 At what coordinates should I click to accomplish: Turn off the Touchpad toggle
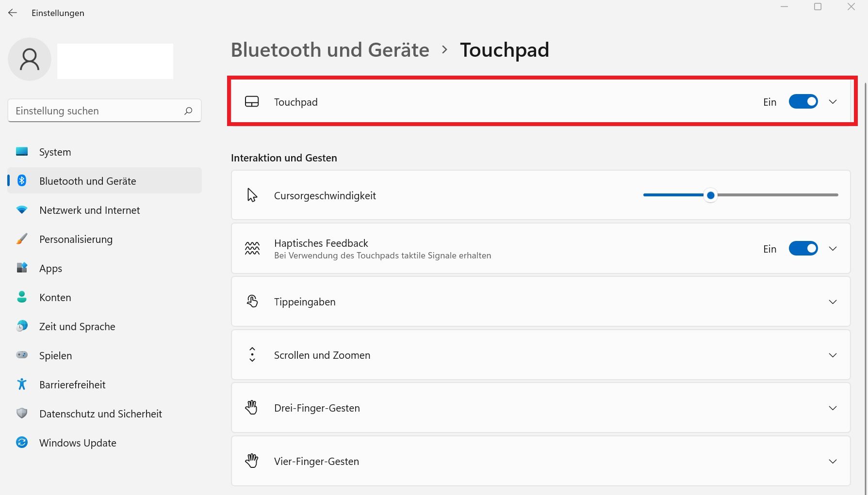coord(803,102)
